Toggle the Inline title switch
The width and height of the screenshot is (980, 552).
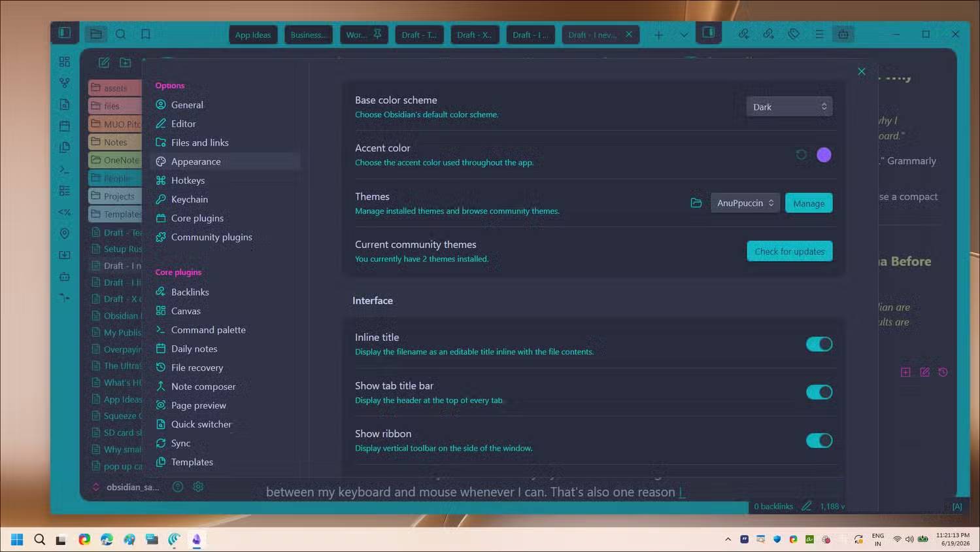[819, 344]
